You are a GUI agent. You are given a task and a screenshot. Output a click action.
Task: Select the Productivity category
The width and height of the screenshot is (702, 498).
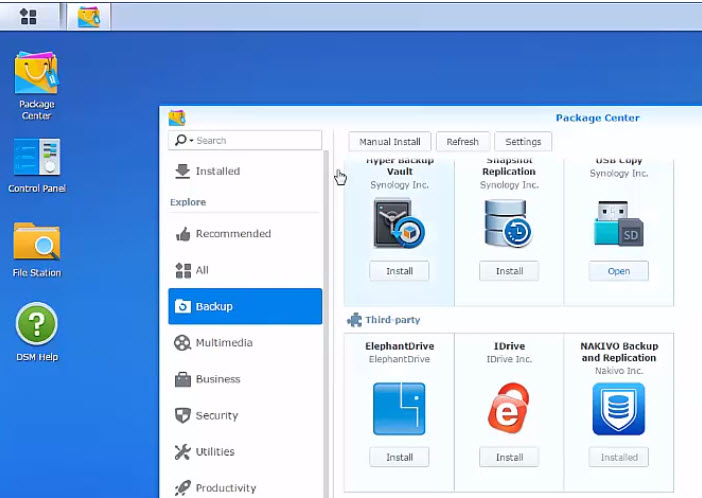(245, 488)
